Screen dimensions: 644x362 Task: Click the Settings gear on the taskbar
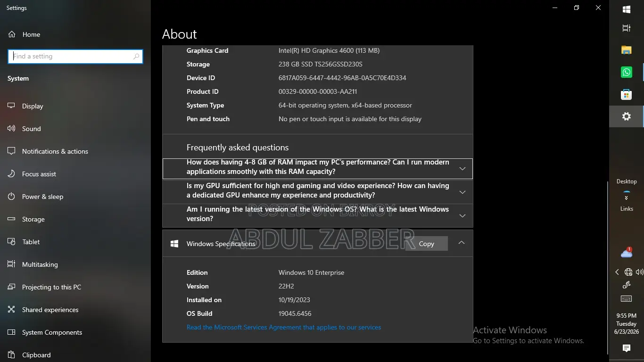point(627,116)
